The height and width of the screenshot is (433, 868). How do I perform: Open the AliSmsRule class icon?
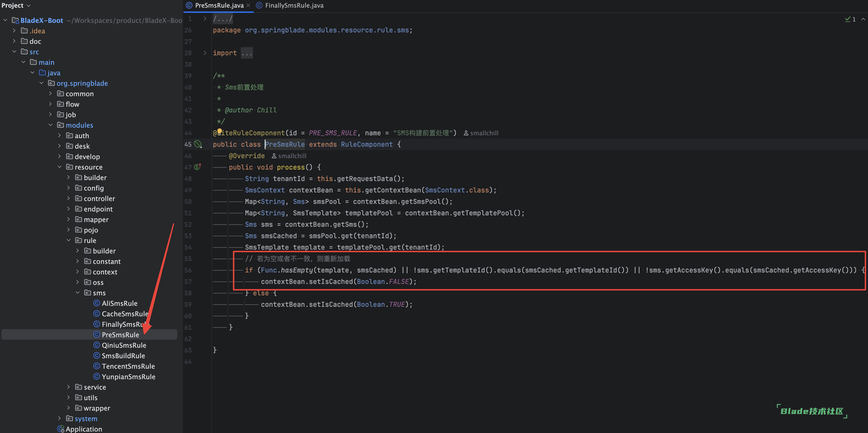tap(97, 303)
